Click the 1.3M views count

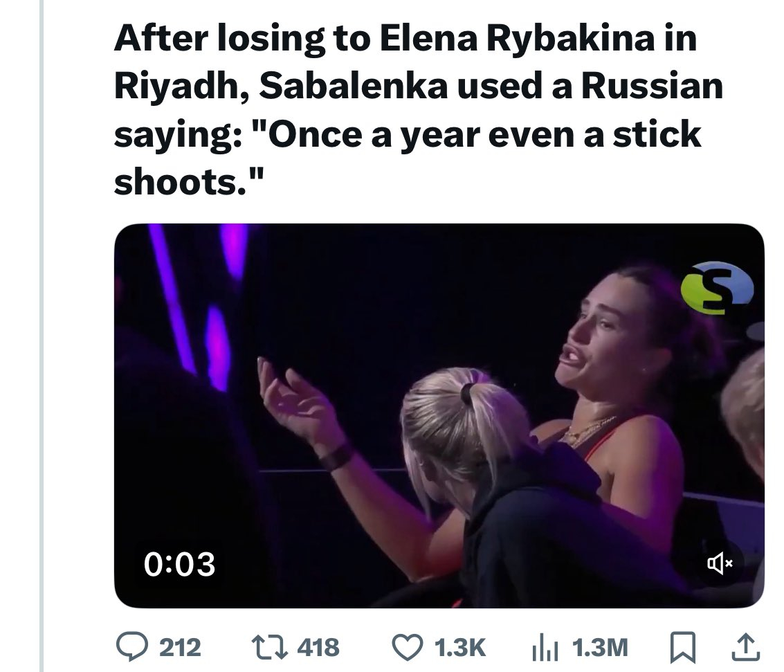[x=601, y=648]
